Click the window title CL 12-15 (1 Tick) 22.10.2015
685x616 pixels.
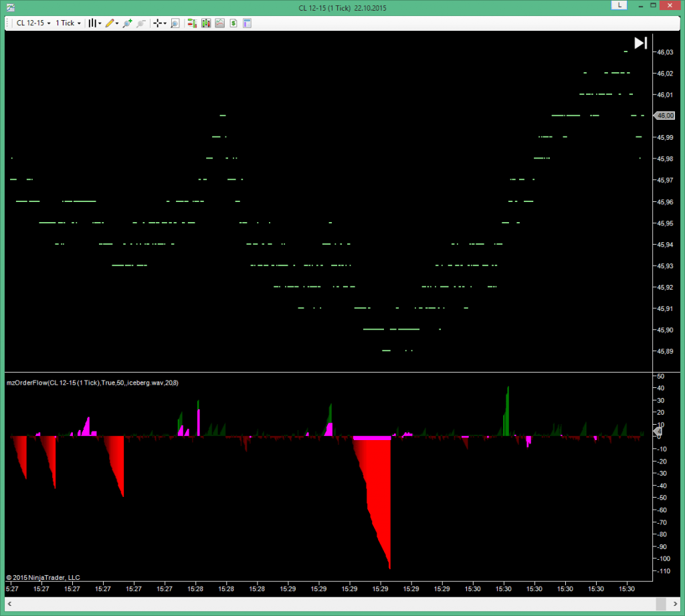pos(342,8)
